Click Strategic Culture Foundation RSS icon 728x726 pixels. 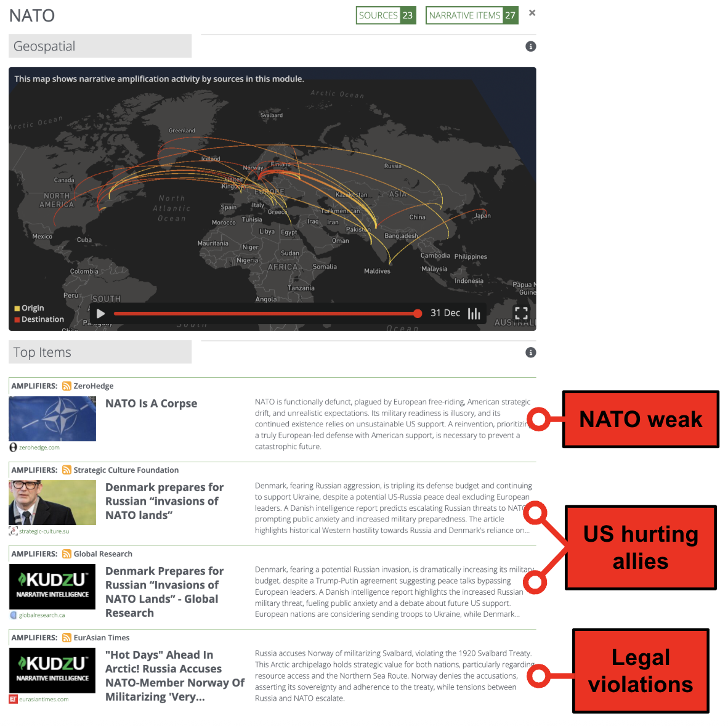(67, 470)
